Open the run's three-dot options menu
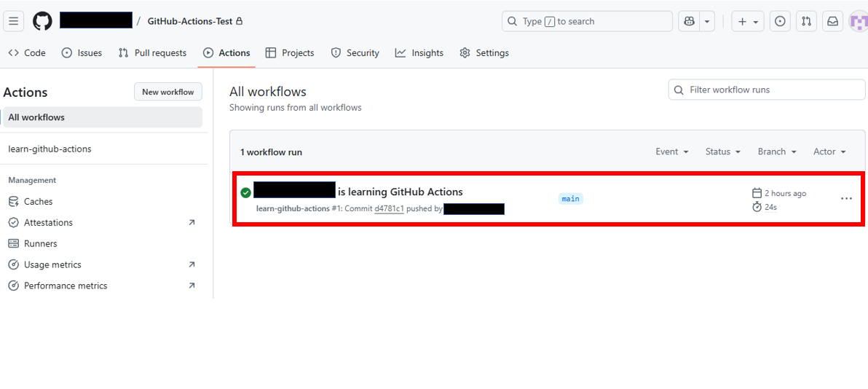This screenshot has width=868, height=389. [x=846, y=198]
